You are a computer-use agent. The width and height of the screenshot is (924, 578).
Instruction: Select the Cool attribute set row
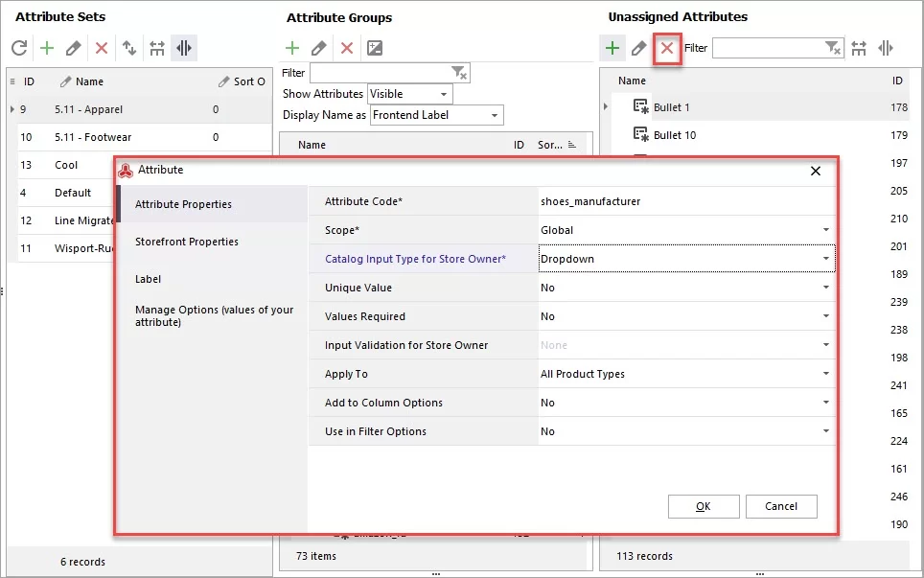click(66, 165)
